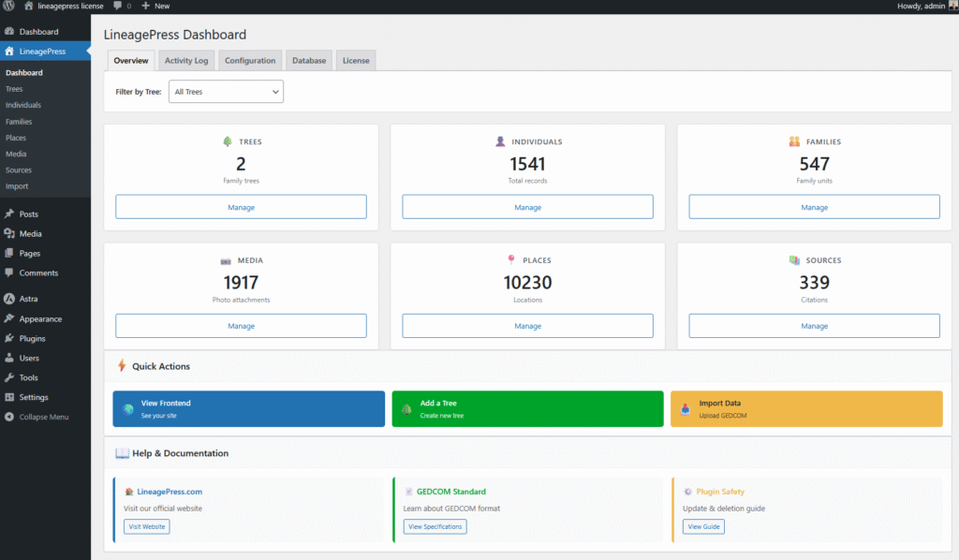Viewport: 959px width, 560px height.
Task: Open the Configuration tab
Action: coord(250,61)
